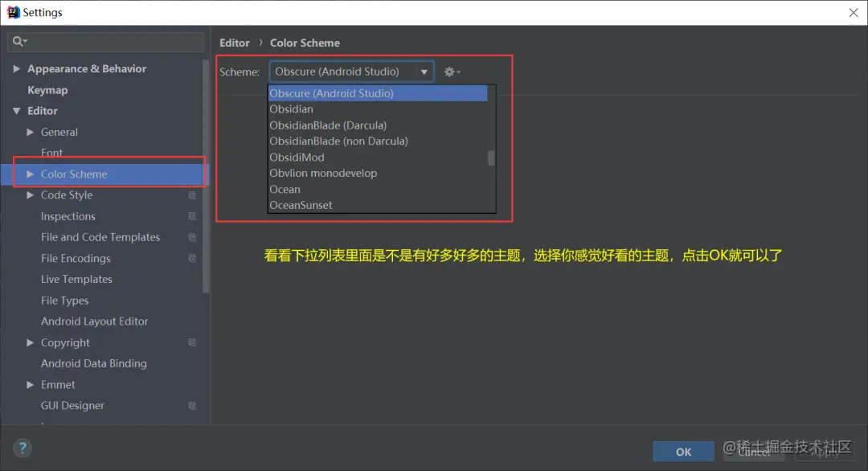Focus the settings search field

[x=106, y=42]
